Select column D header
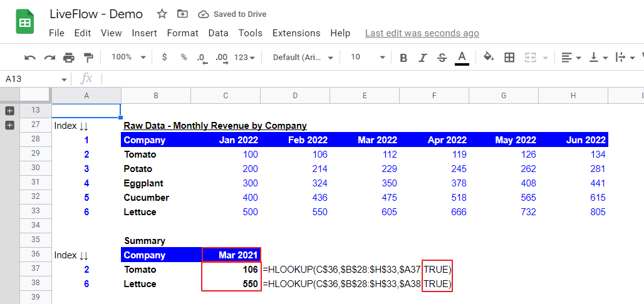Screen dimensions: 644x304 pos(295,96)
